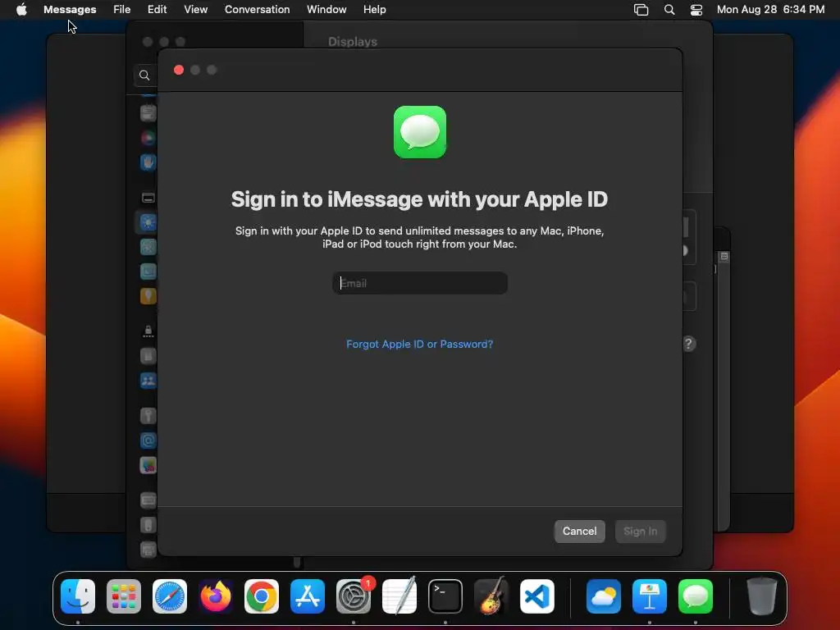Select yellow lightbulb Energy Saver icon

click(148, 295)
